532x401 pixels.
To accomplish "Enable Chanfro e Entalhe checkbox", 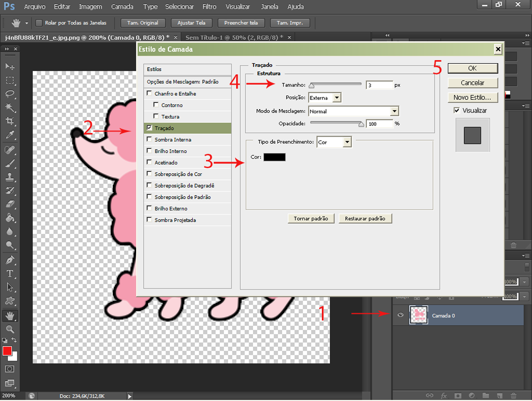I will pyautogui.click(x=149, y=93).
